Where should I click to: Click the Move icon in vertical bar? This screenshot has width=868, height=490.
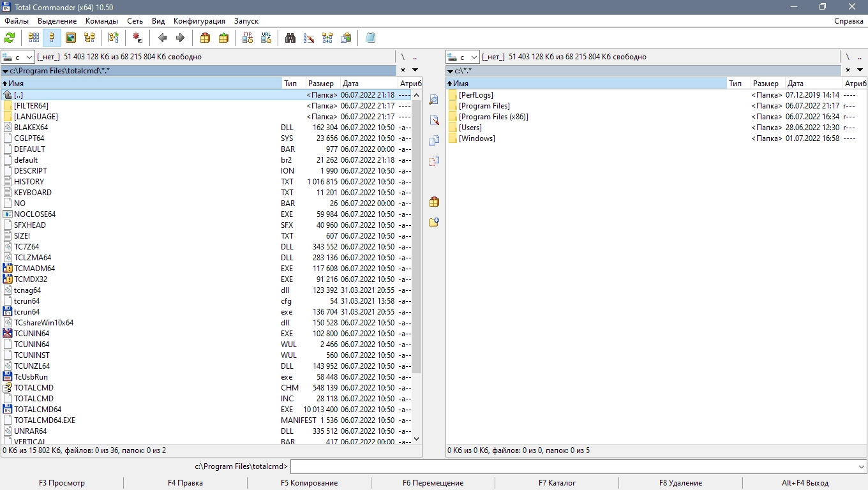[434, 161]
